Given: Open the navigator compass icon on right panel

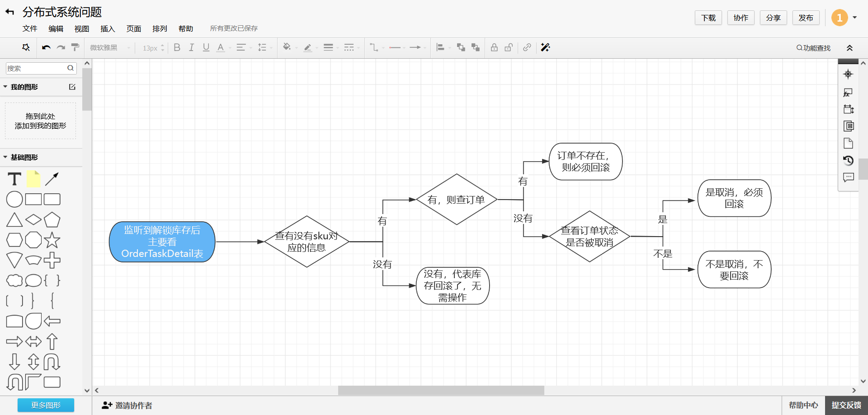Looking at the screenshot, I should pos(848,74).
